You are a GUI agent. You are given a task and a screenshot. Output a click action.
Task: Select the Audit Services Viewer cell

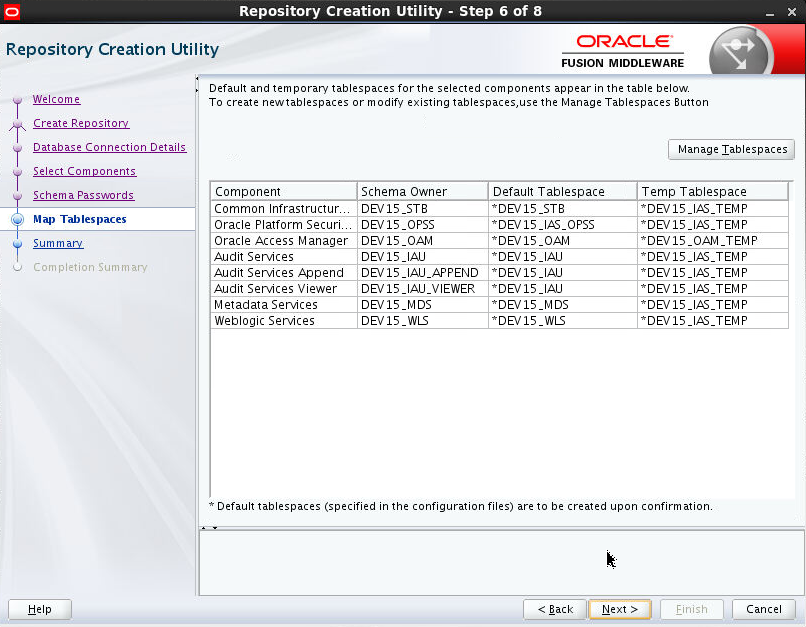[x=284, y=288]
